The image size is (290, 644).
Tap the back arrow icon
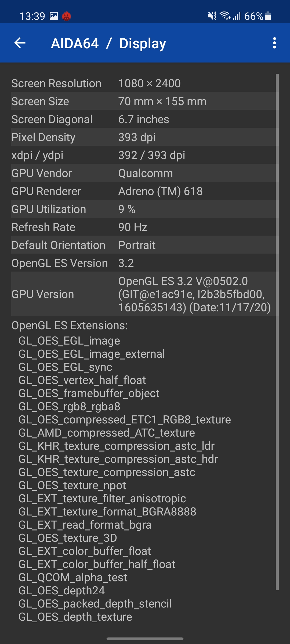click(x=20, y=43)
